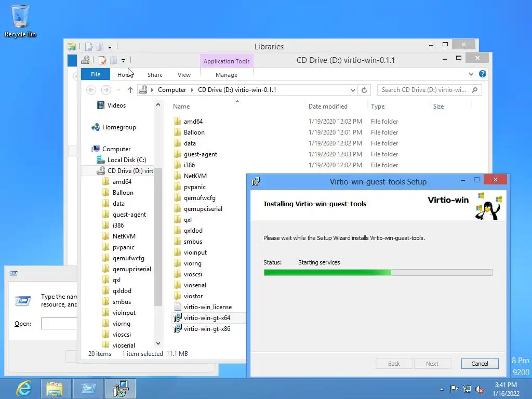Go up one folder level arrow
The height and width of the screenshot is (399, 532).
click(130, 90)
